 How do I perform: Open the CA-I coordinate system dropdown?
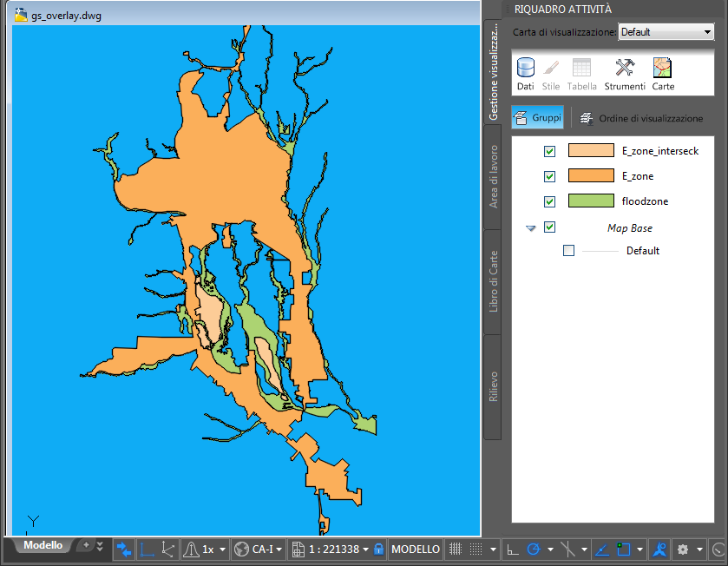coord(259,550)
